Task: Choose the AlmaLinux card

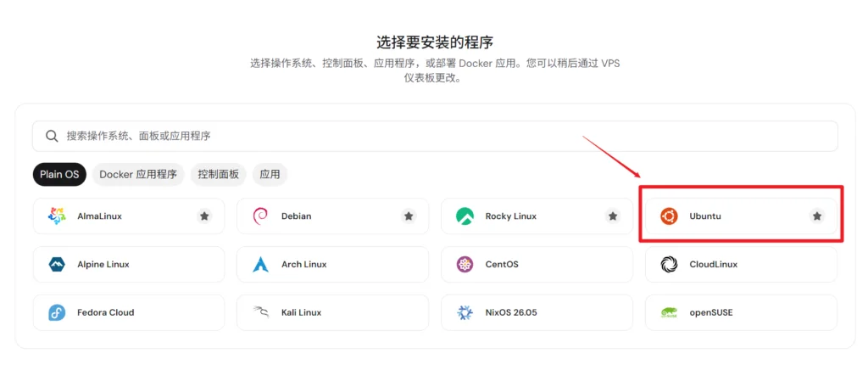Action: pyautogui.click(x=129, y=216)
